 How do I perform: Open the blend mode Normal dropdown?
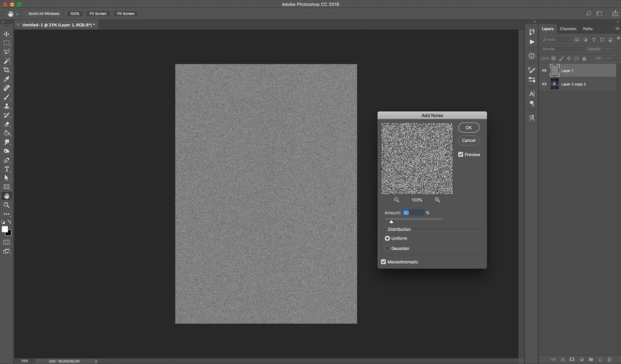click(561, 49)
